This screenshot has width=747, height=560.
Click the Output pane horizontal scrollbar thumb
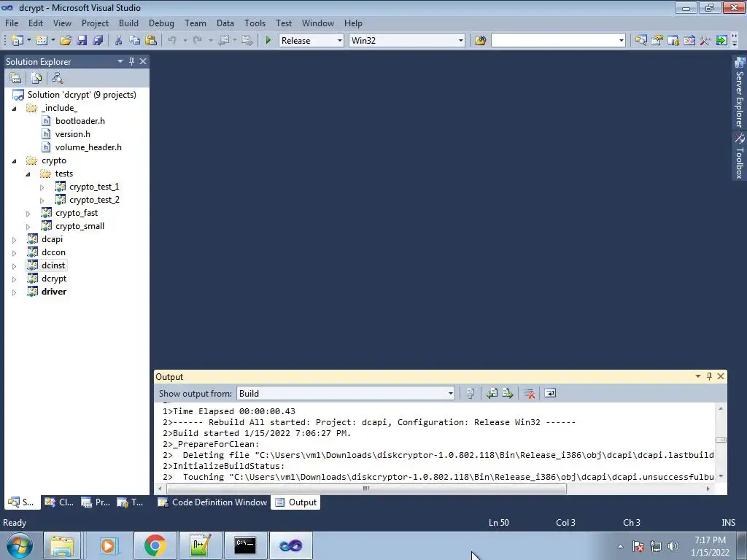pyautogui.click(x=366, y=489)
